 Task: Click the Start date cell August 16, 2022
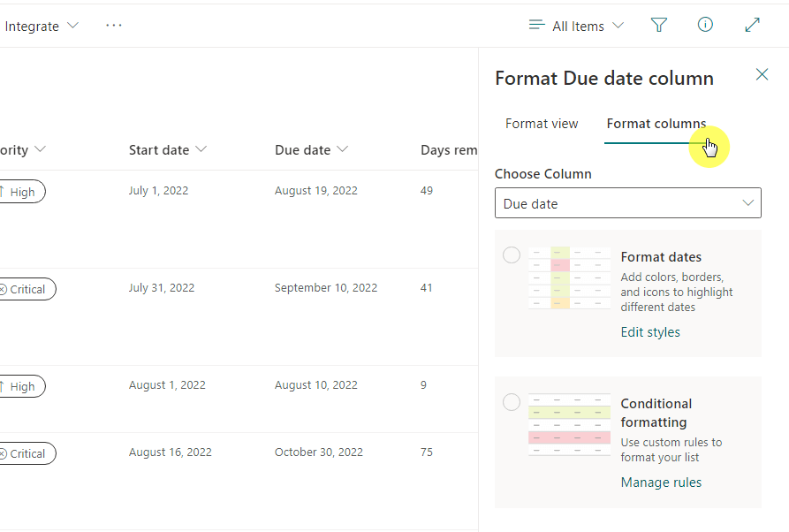point(170,452)
